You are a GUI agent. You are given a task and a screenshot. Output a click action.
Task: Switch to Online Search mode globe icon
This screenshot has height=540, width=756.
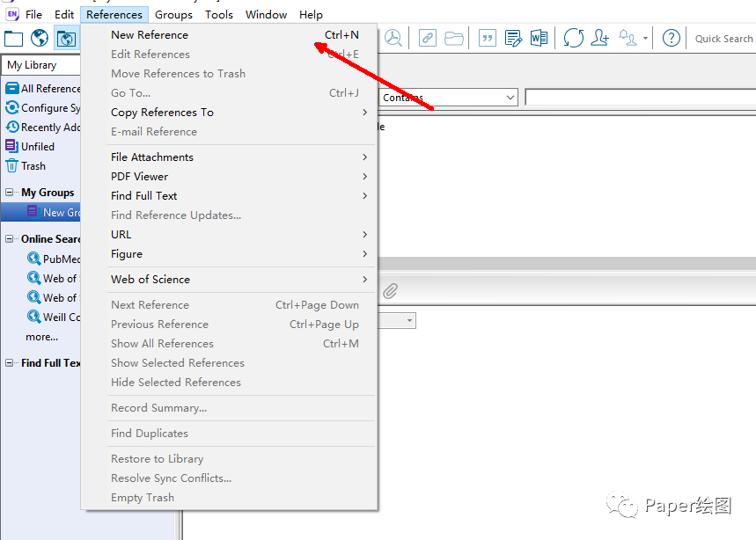[x=39, y=38]
